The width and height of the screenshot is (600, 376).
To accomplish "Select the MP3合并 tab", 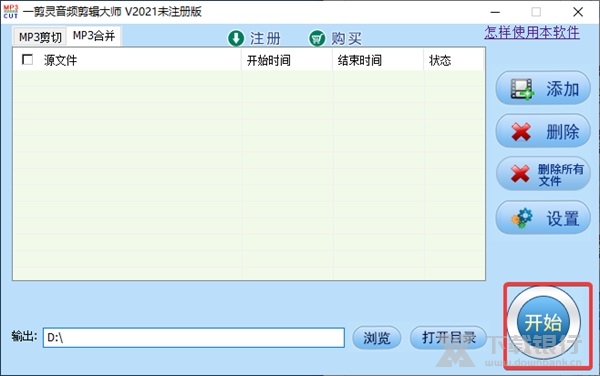I will [94, 36].
